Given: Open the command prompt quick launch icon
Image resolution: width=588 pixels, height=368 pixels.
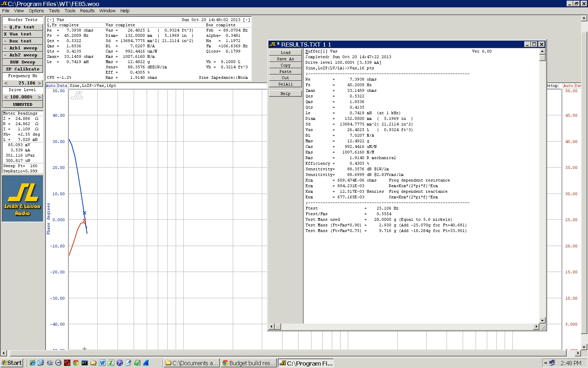Looking at the screenshot, I should pos(85,363).
